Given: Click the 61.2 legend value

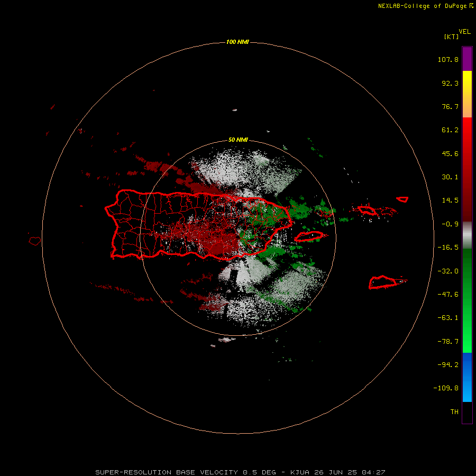Looking at the screenshot, I should 450,130.
